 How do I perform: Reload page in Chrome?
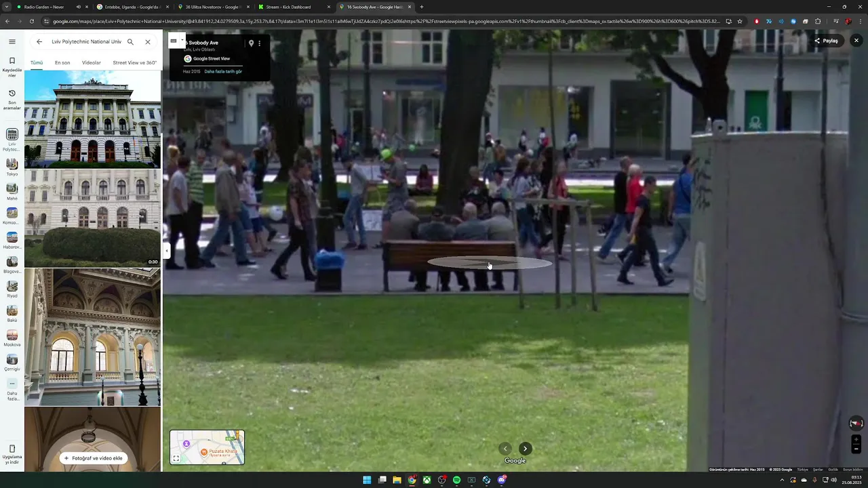coord(32,21)
